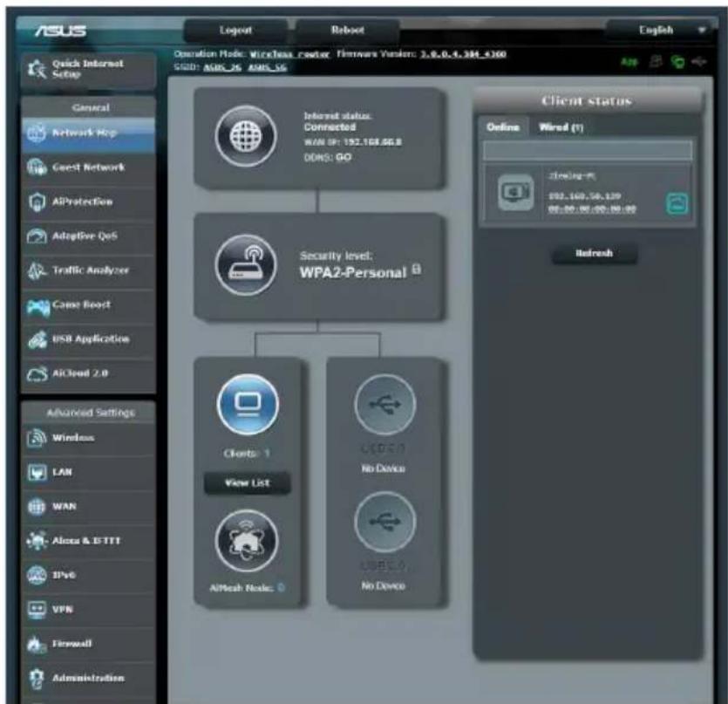Viewport: 728px width, 704px height.
Task: Click the Refresh button
Action: pos(595,253)
